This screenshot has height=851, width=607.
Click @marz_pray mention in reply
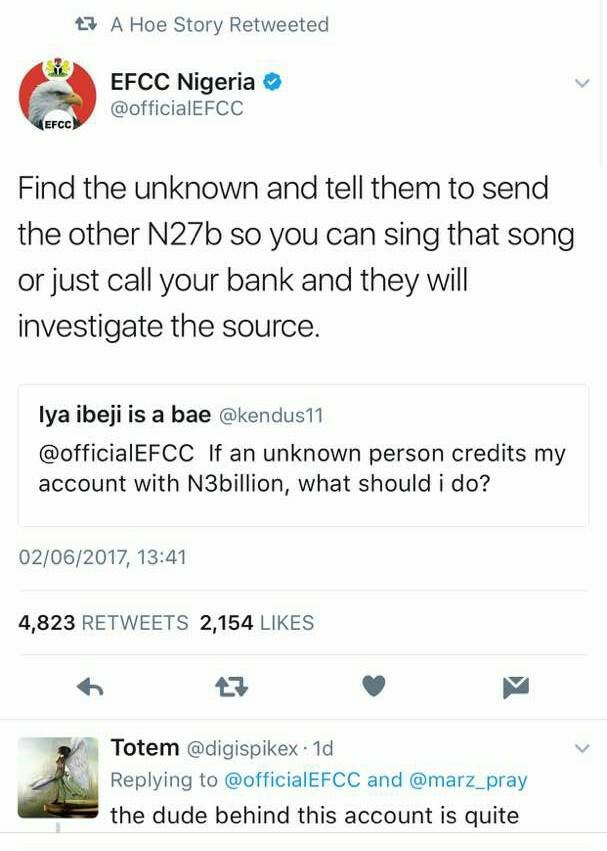click(x=468, y=780)
